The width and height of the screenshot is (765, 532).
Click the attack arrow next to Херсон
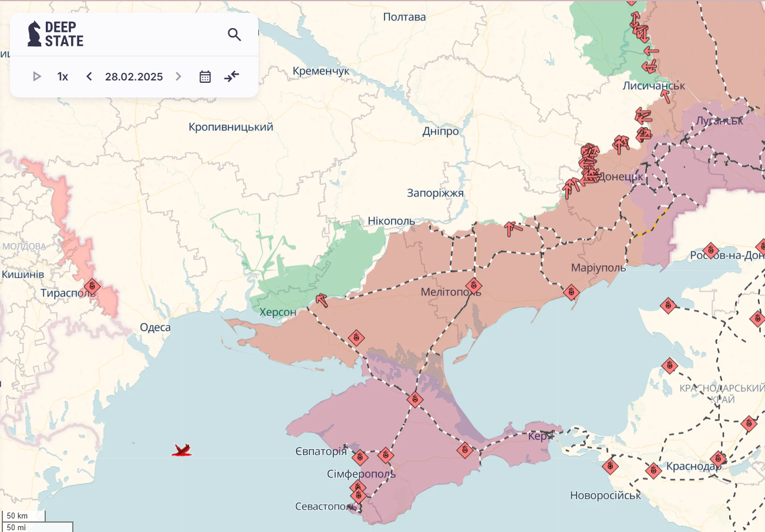[322, 301]
